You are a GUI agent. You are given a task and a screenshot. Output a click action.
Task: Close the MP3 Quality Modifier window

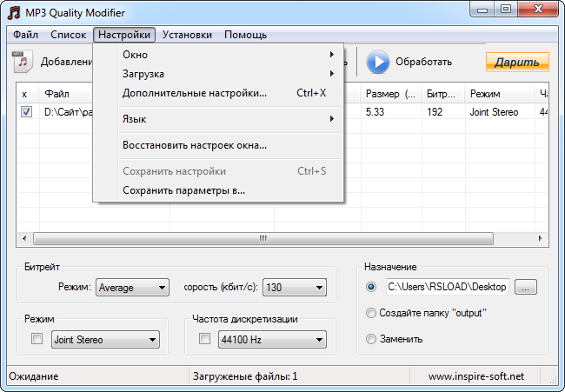click(538, 10)
